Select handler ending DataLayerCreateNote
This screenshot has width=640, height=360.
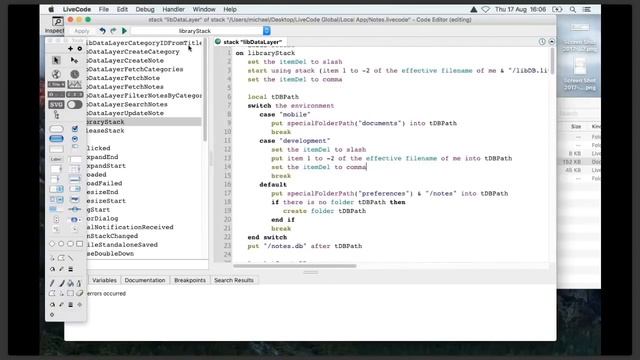(126, 60)
